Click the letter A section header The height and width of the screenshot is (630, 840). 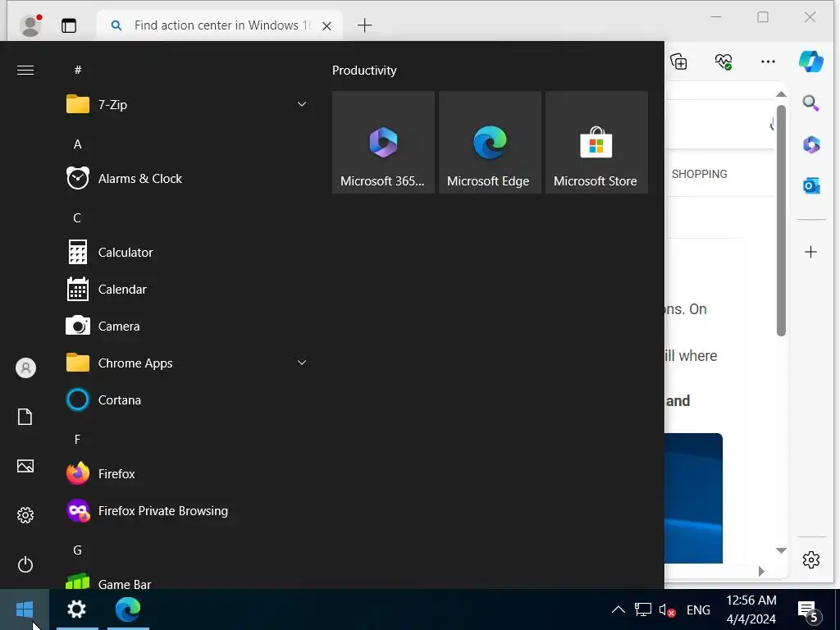(x=78, y=144)
